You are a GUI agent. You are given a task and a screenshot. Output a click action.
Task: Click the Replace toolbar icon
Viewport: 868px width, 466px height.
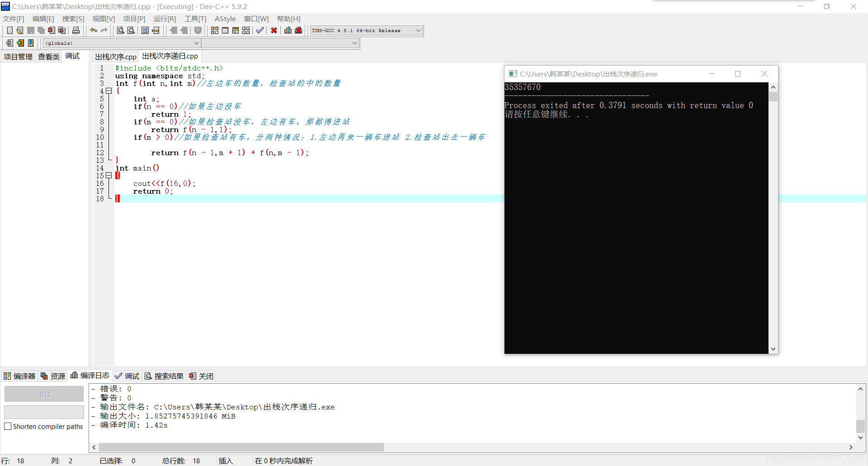click(131, 30)
